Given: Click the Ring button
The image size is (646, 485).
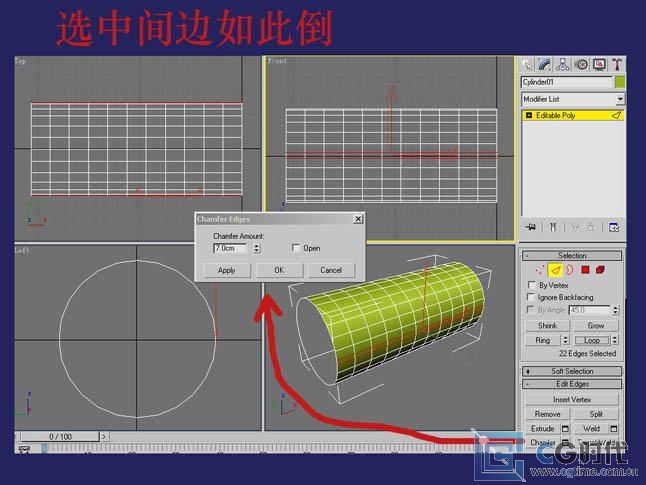Looking at the screenshot, I should click(543, 340).
